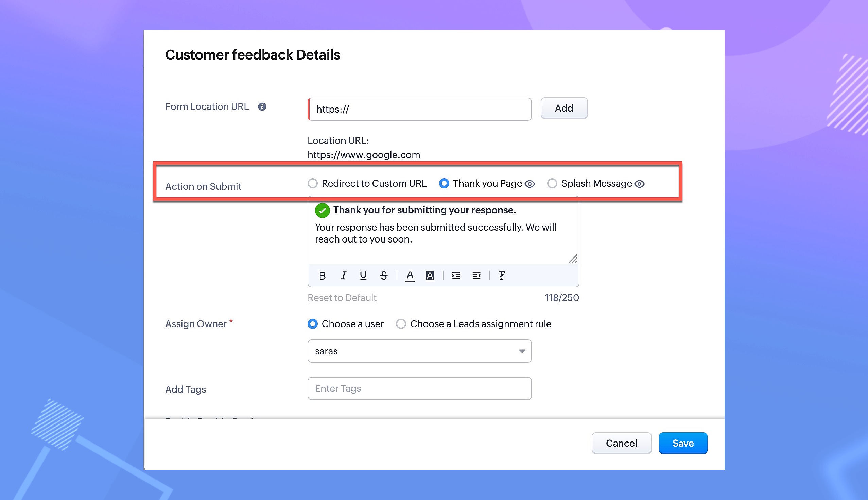The image size is (868, 500).
Task: Click Form Location URL info icon
Action: [262, 107]
